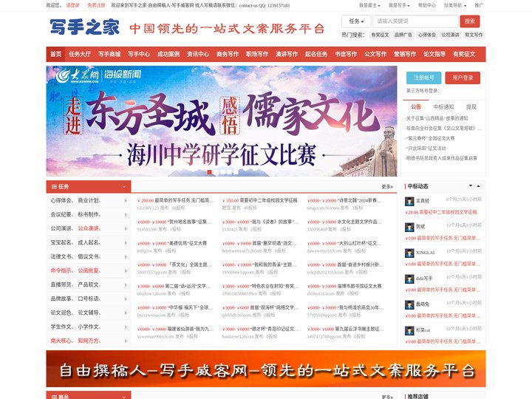The width and height of the screenshot is (532, 399).
Task: Click the 免费注册 link at top
Action: (96, 5)
